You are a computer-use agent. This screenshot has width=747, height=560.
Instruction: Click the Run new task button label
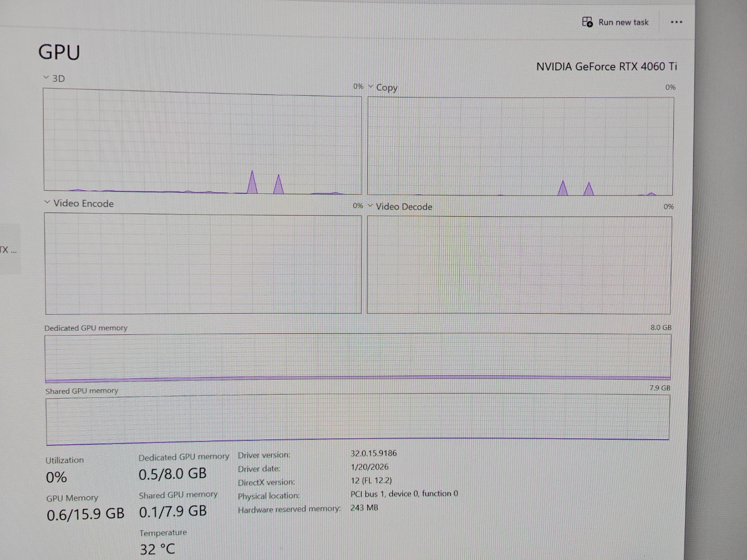pyautogui.click(x=624, y=22)
